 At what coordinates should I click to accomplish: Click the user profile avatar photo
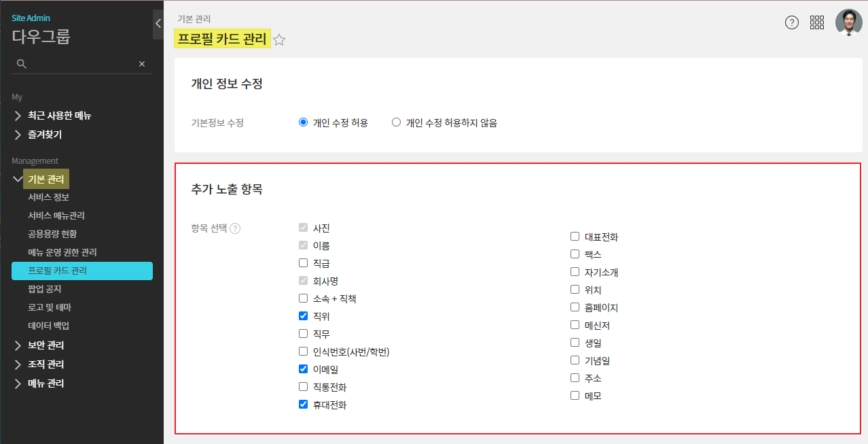pyautogui.click(x=848, y=22)
